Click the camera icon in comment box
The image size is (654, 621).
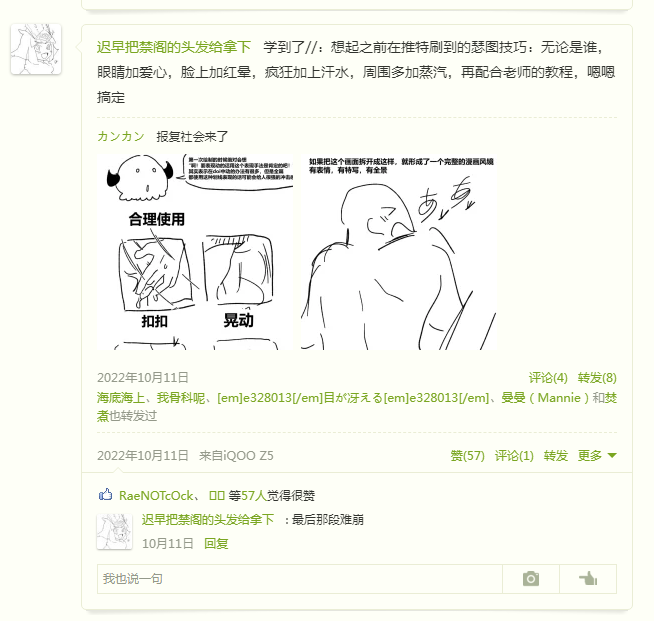click(x=531, y=578)
